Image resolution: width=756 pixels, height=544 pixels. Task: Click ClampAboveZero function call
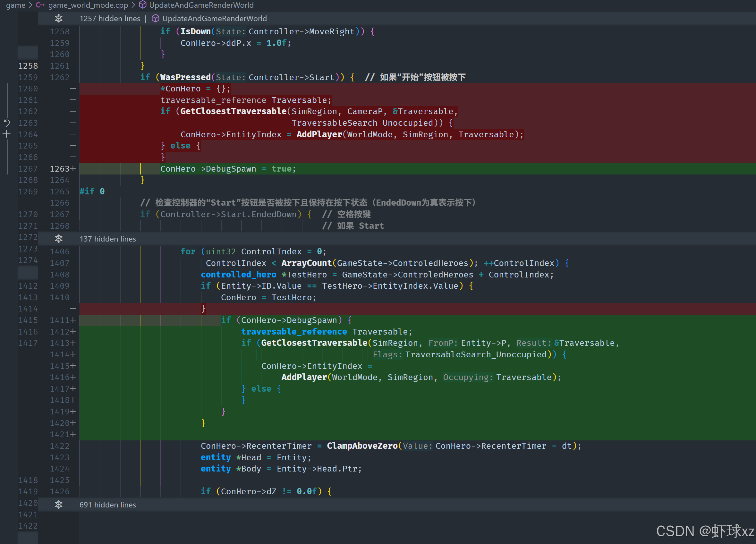(362, 446)
